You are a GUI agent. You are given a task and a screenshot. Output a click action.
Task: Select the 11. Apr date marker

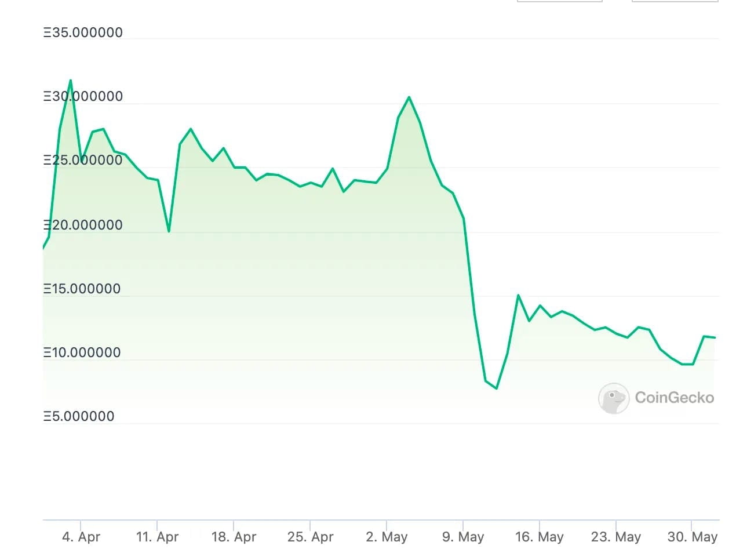tap(158, 537)
